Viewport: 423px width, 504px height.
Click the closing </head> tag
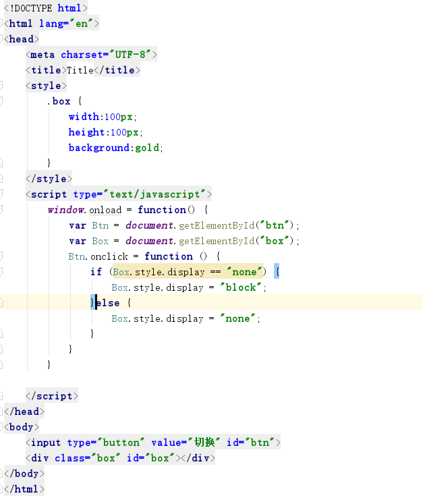[x=24, y=412]
